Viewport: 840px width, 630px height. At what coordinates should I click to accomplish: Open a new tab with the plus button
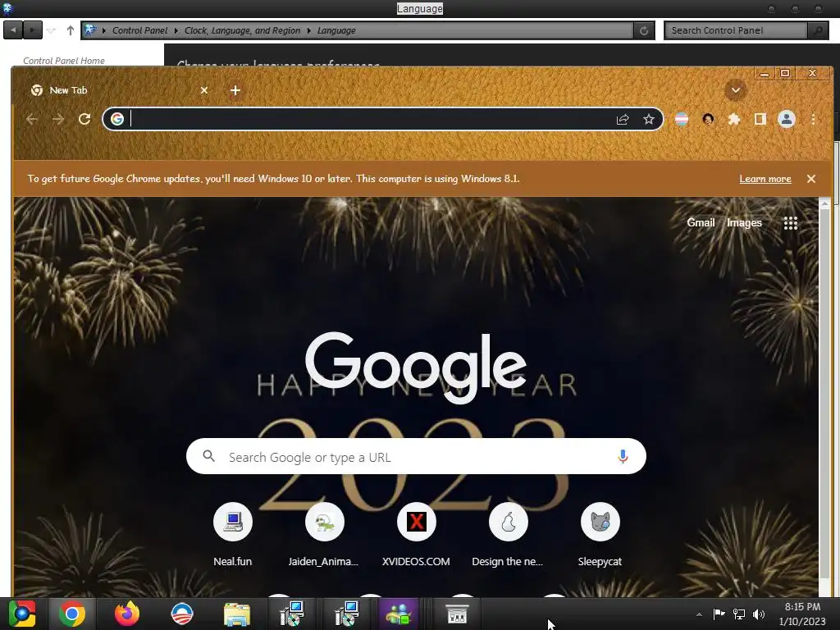[x=235, y=90]
